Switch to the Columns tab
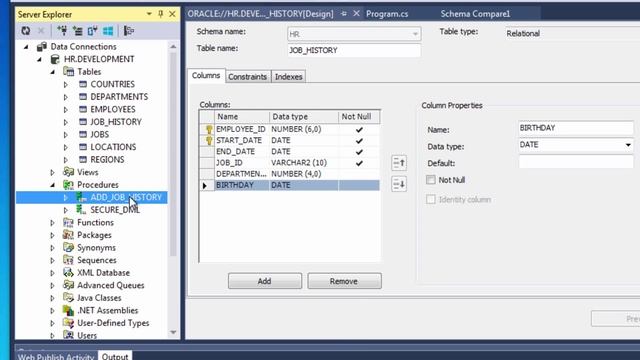 [206, 76]
